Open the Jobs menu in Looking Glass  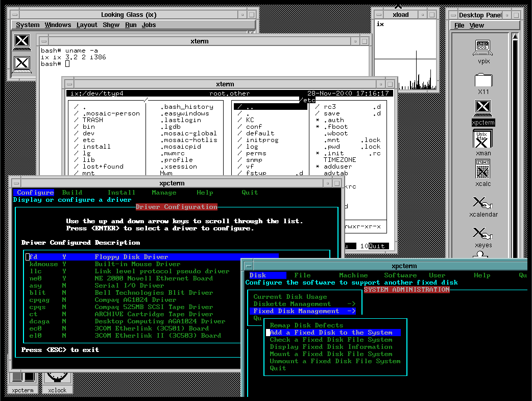(149, 25)
